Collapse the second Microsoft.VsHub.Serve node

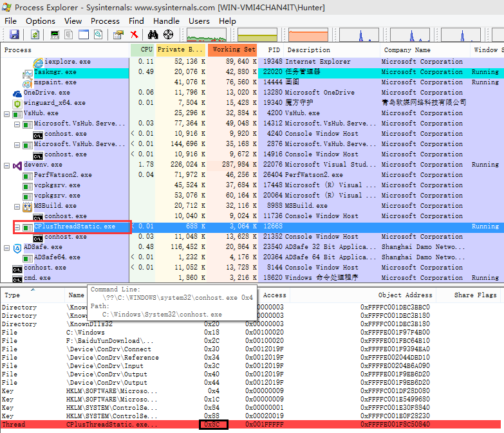tap(17, 145)
